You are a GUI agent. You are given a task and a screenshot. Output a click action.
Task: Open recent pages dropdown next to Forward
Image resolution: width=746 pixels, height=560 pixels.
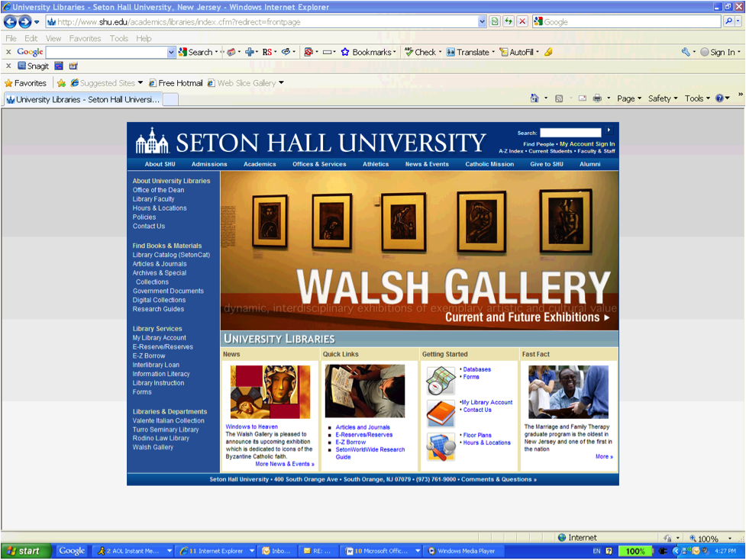[37, 22]
